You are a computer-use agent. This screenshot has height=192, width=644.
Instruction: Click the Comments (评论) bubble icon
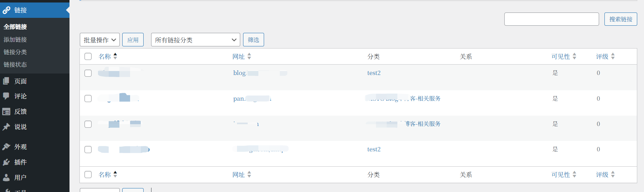pos(6,96)
